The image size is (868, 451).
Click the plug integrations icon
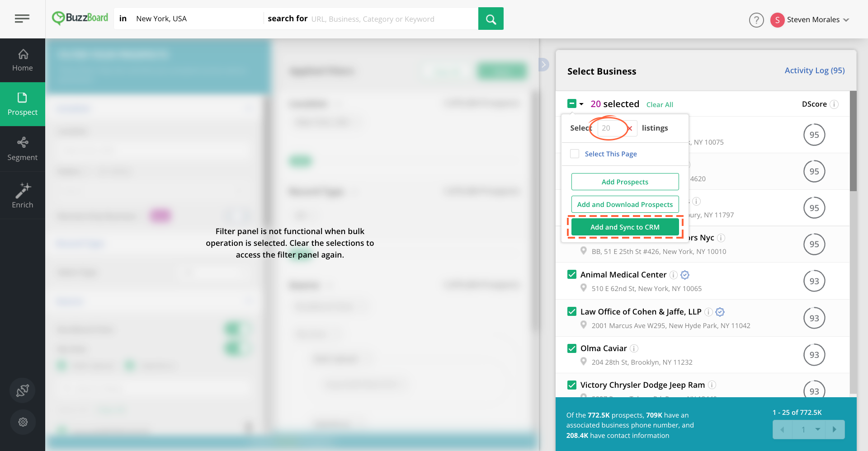click(x=23, y=390)
